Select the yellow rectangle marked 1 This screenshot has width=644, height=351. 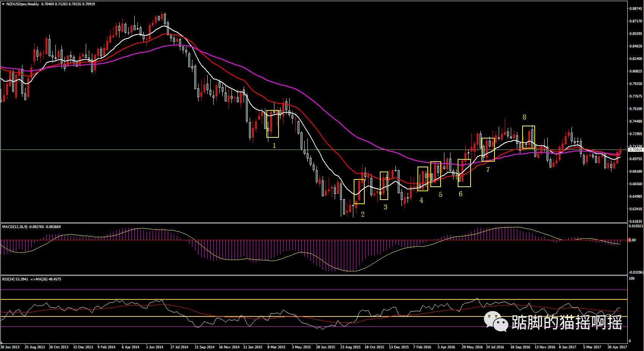pos(272,124)
